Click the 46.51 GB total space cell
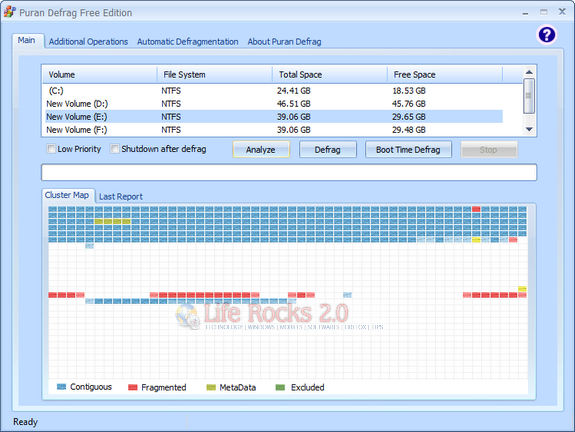Viewport: 575px width, 432px height. coord(294,104)
